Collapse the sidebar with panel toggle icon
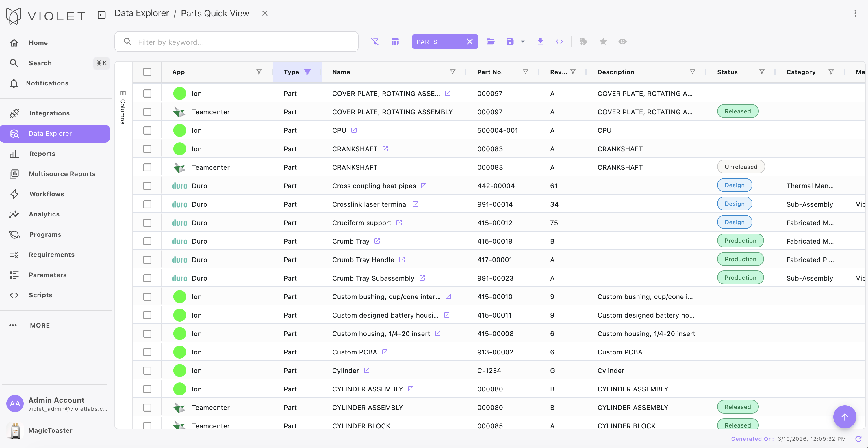Screen dimensions: 868x448 (101, 14)
